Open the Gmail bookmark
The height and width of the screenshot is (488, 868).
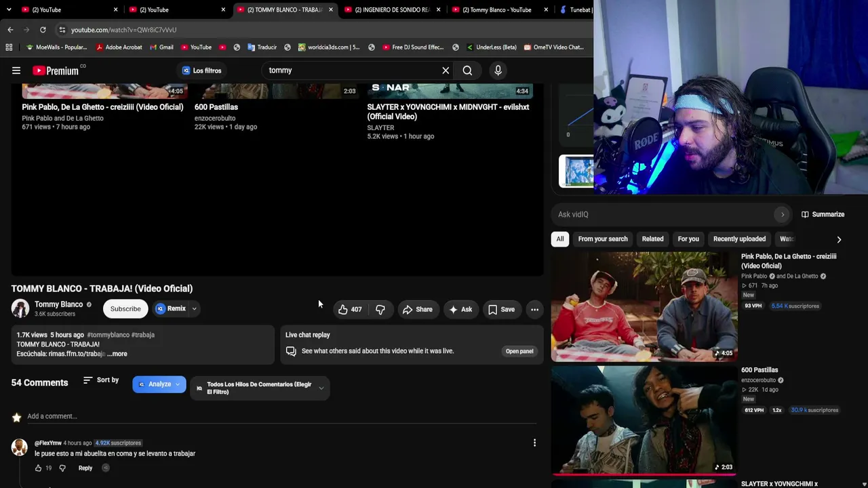[161, 47]
